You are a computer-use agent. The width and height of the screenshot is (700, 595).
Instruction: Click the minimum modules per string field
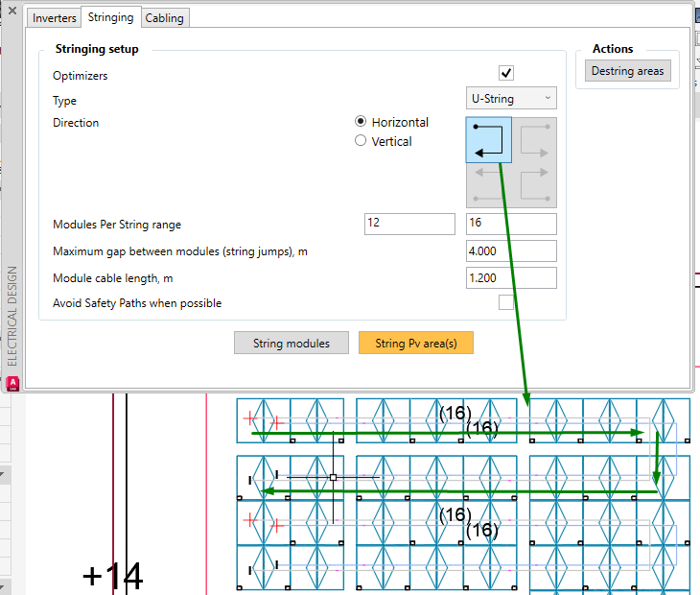pos(409,224)
